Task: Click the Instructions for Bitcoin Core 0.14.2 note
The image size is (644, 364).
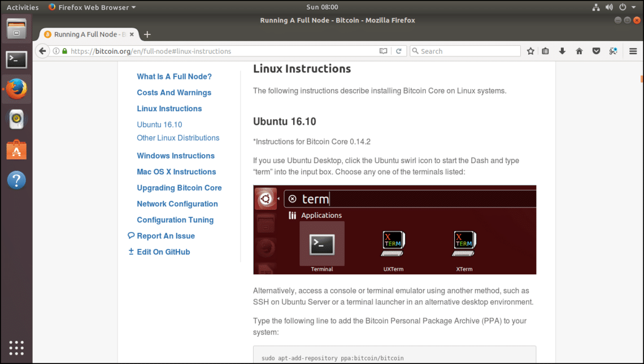Action: click(312, 142)
